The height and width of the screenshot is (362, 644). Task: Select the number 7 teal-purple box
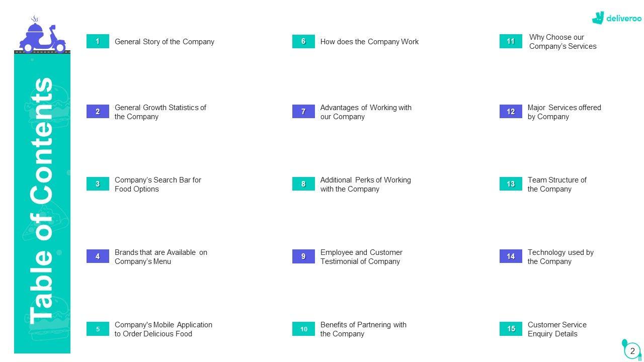click(x=303, y=112)
